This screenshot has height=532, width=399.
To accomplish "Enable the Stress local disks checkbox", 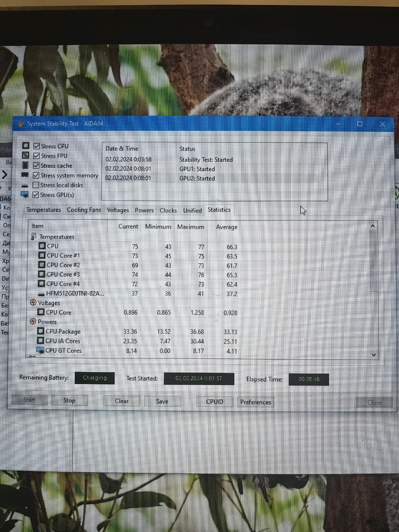I will coord(36,185).
